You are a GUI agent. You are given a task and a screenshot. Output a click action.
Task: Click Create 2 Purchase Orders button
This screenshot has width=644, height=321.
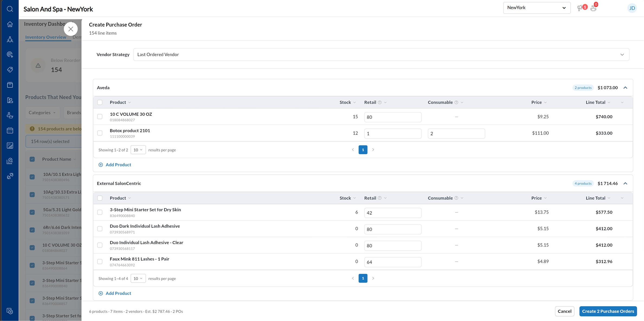coord(608,311)
